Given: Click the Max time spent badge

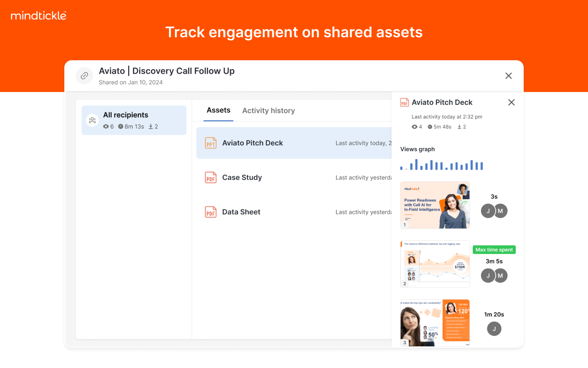Looking at the screenshot, I should (494, 250).
